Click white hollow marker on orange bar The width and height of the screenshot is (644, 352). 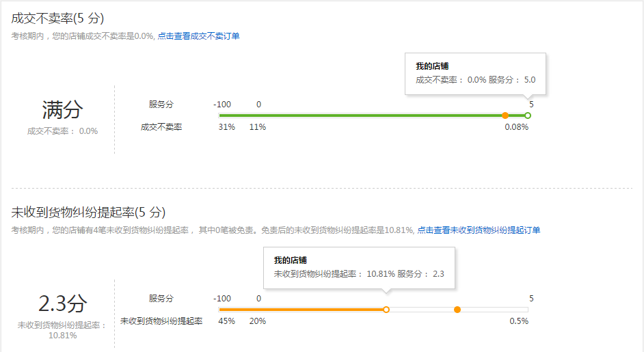click(386, 310)
